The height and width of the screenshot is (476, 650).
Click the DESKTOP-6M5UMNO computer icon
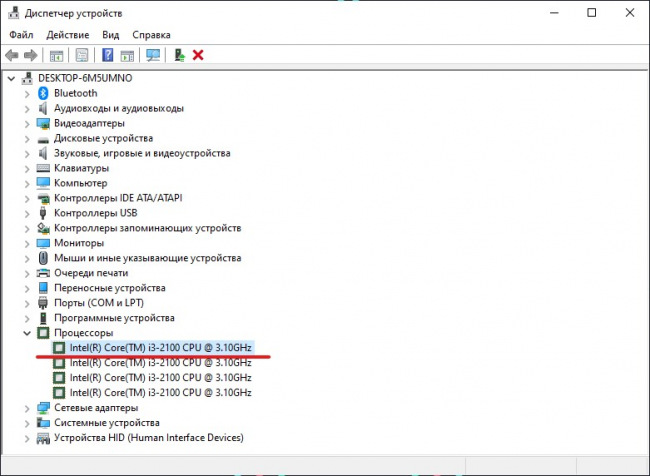[27, 78]
